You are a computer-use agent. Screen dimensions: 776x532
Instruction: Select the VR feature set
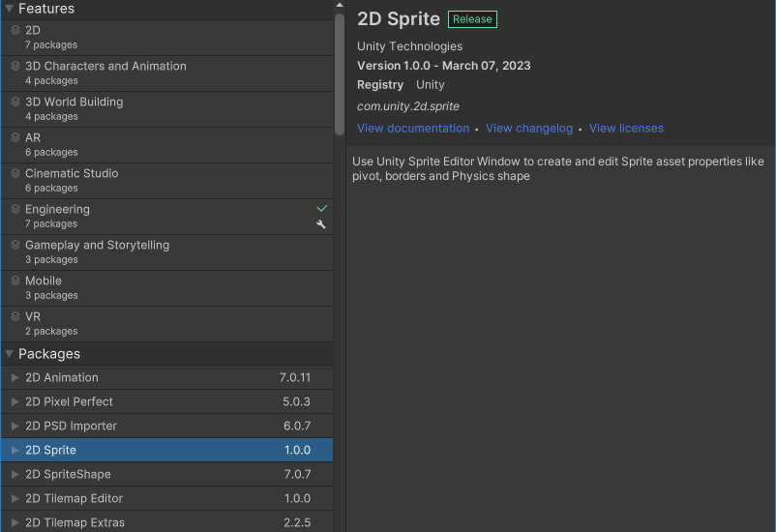(167, 324)
